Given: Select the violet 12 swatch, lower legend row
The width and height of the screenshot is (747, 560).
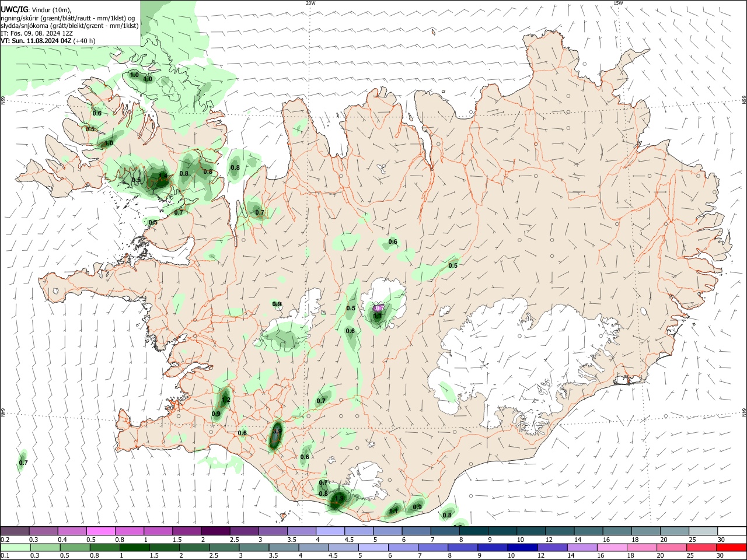Looking at the screenshot, I should pos(551,547).
